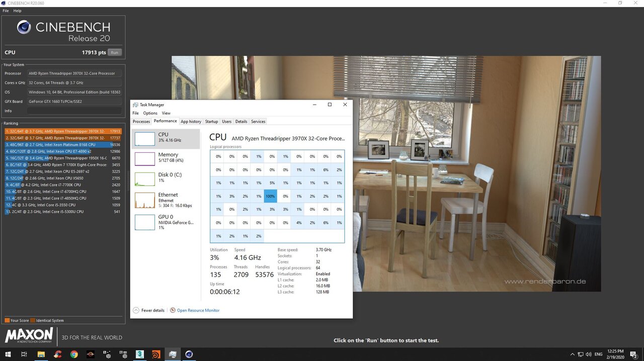Click the ENG language indicator
This screenshot has width=644, height=361.
tap(599, 354)
